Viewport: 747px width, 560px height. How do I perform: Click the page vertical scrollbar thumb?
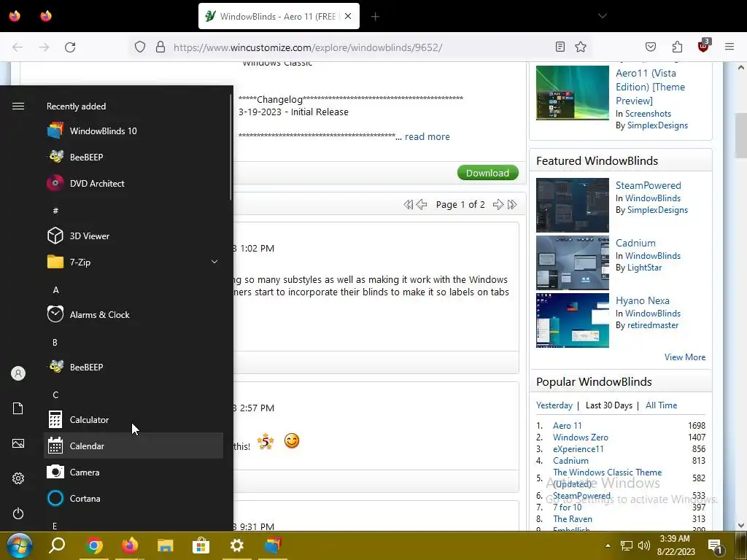(741, 136)
